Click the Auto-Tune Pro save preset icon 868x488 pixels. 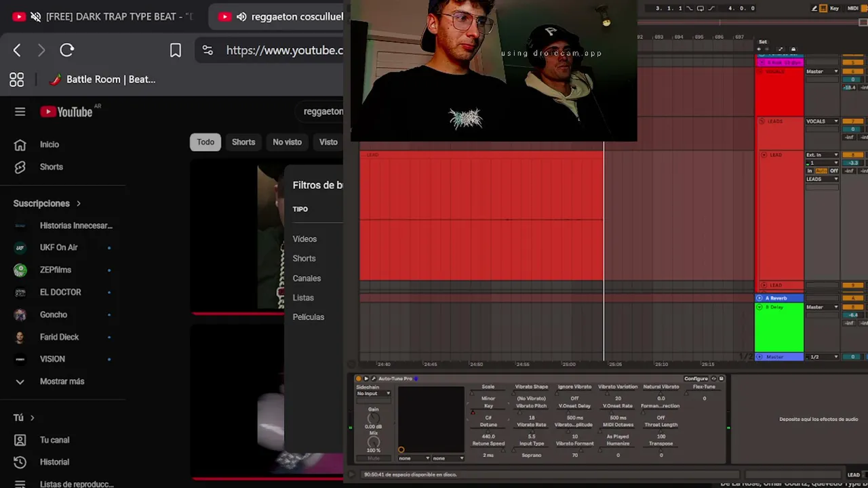721,379
